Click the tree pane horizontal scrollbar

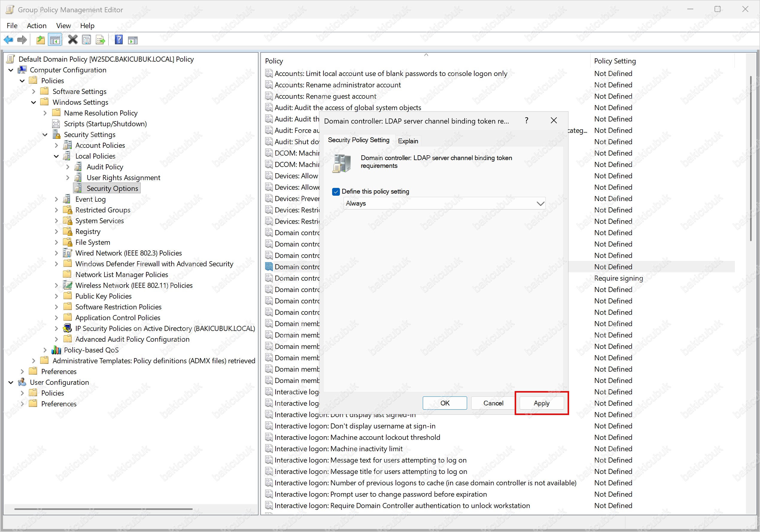[103, 509]
